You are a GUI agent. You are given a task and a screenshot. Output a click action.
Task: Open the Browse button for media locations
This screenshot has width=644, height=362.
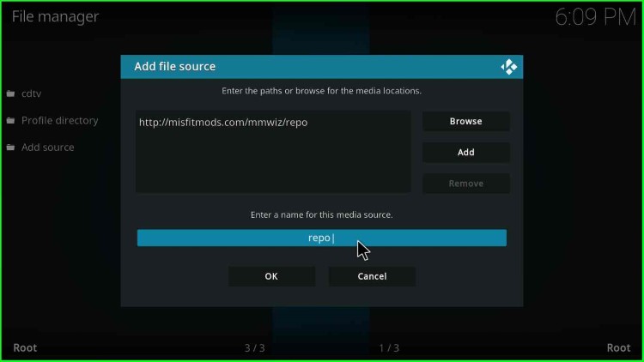point(465,122)
